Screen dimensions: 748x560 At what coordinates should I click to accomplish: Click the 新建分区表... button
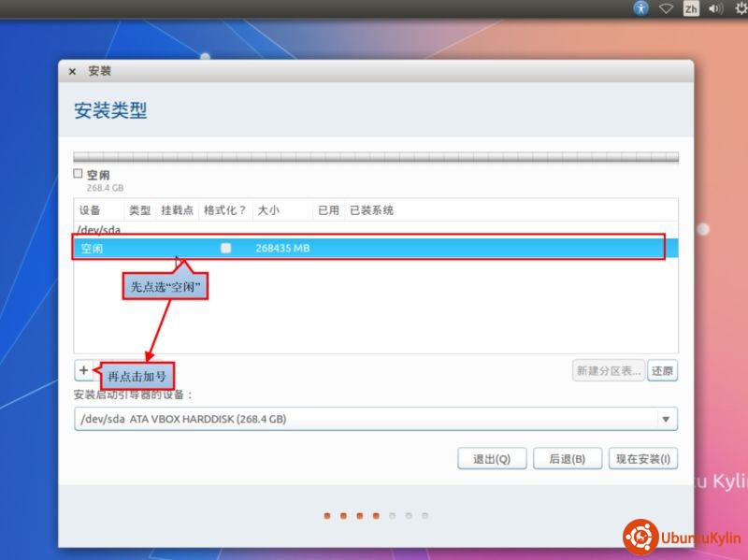point(609,370)
